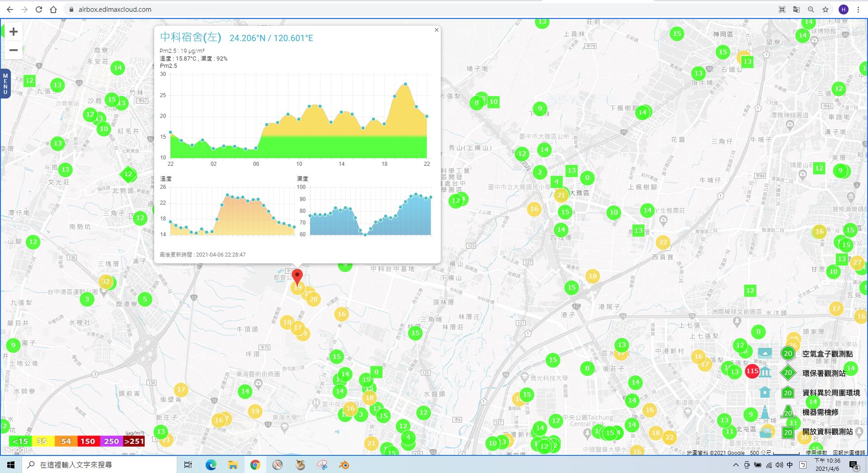Open Blender from the taskbar

click(x=344, y=465)
